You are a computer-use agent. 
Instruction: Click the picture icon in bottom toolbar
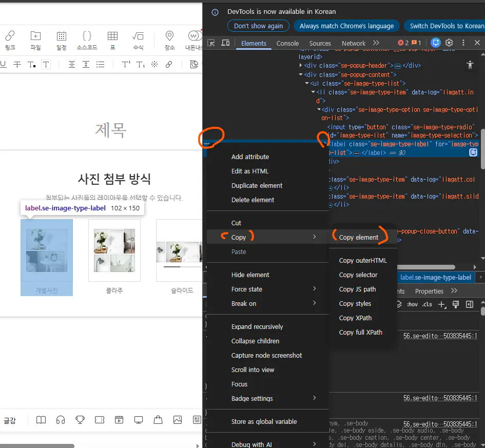point(178,420)
